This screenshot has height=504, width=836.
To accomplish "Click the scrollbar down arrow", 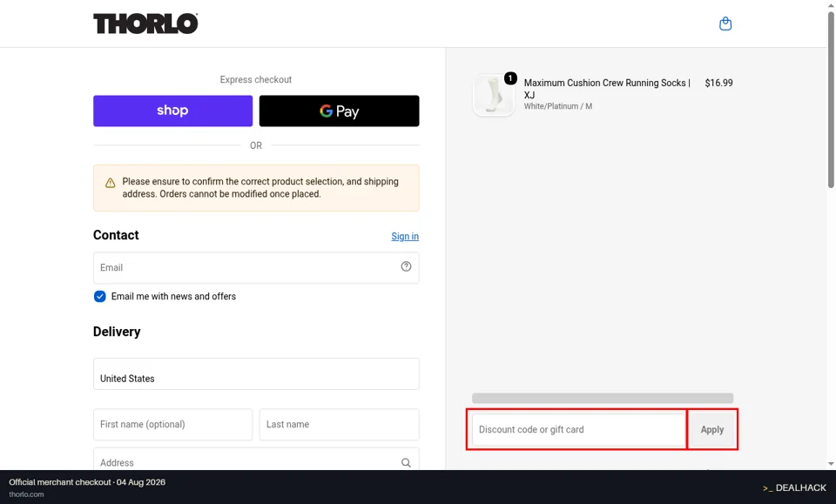I will click(x=831, y=464).
